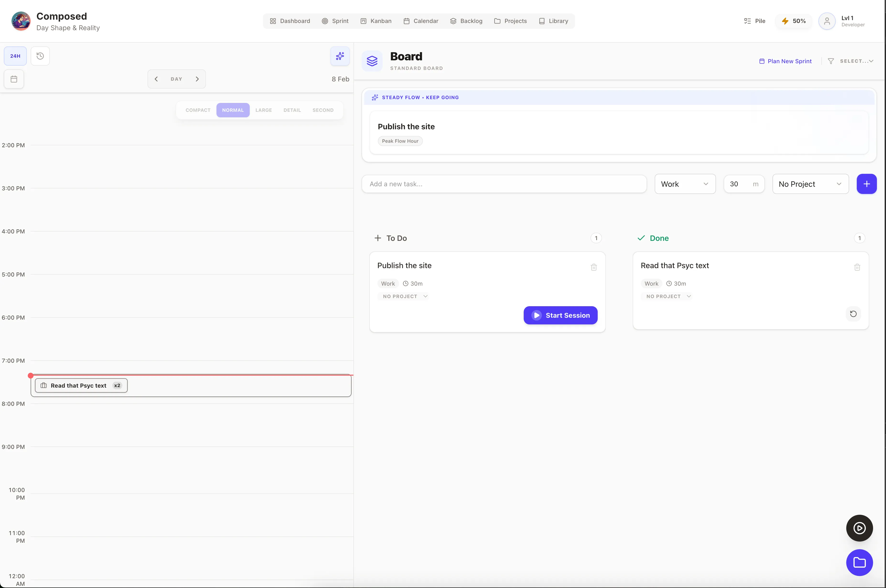Toggle the 24H time format
886x588 pixels.
coord(15,56)
